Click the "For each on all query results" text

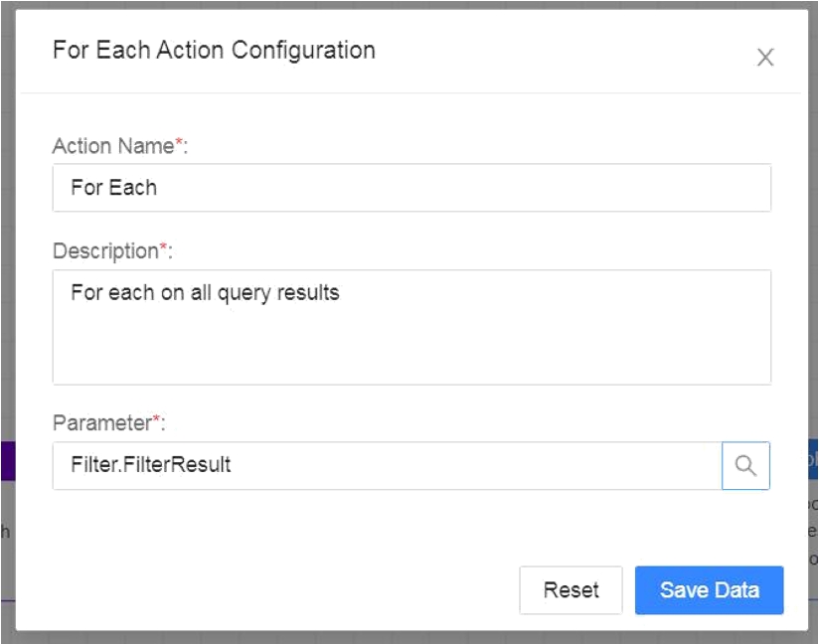pyautogui.click(x=205, y=293)
